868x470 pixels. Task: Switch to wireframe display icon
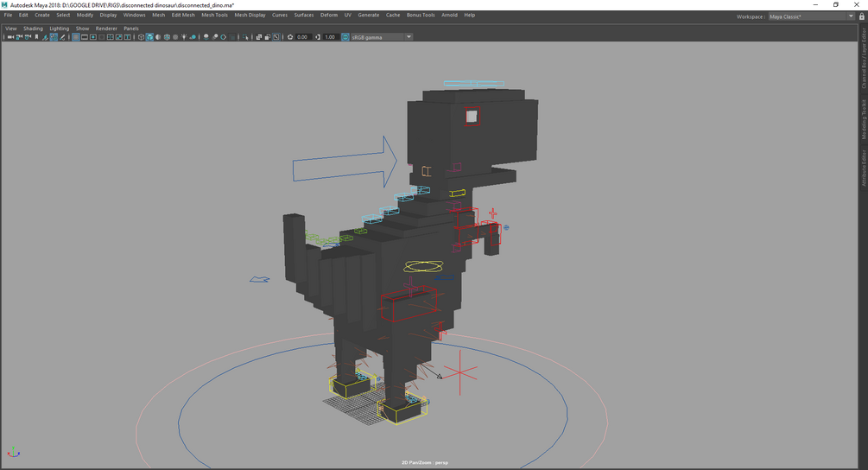[141, 37]
